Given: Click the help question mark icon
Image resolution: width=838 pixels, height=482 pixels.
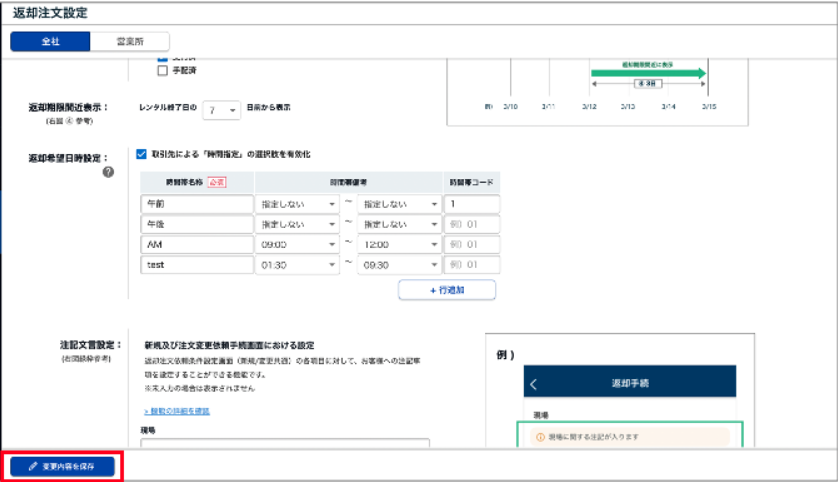Looking at the screenshot, I should pyautogui.click(x=108, y=172).
